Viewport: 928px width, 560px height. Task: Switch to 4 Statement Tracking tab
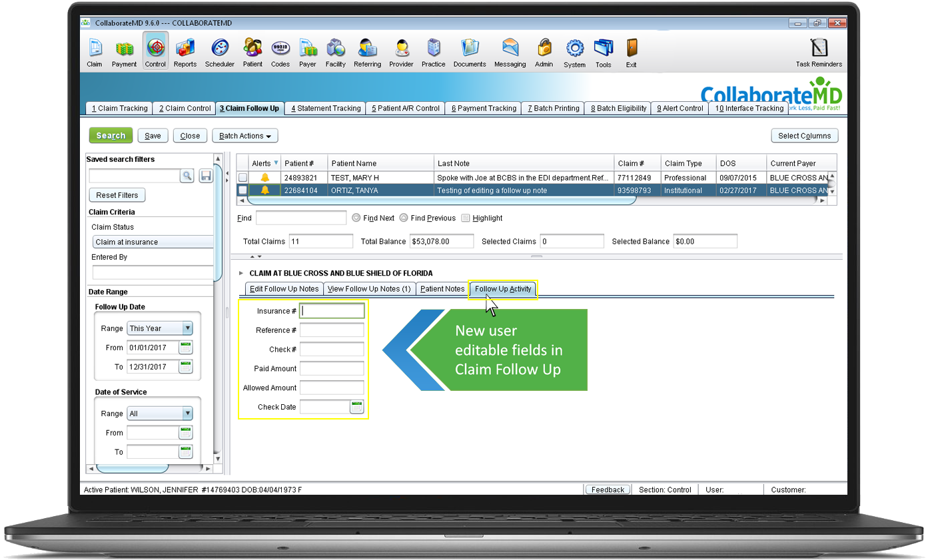[x=325, y=109]
